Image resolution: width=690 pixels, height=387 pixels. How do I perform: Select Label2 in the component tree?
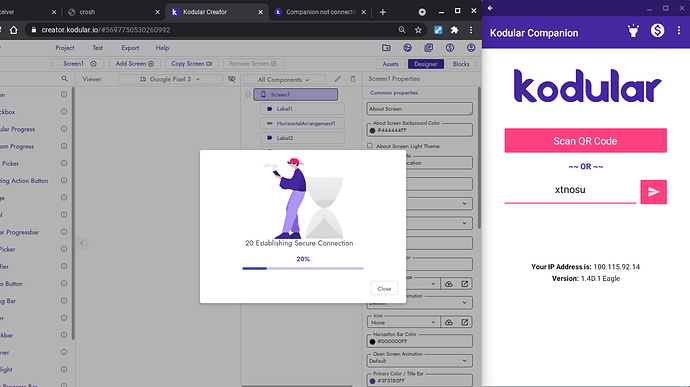[302, 138]
